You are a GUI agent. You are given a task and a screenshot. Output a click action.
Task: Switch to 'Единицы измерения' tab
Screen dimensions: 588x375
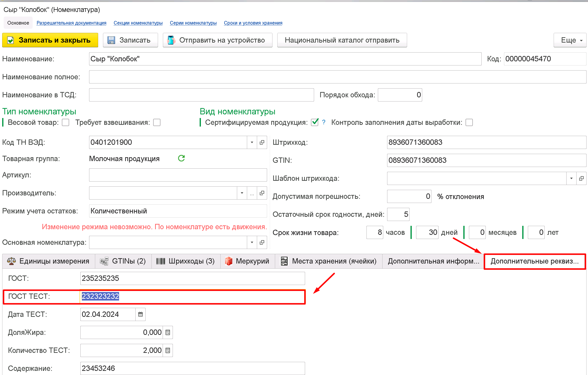pyautogui.click(x=49, y=261)
